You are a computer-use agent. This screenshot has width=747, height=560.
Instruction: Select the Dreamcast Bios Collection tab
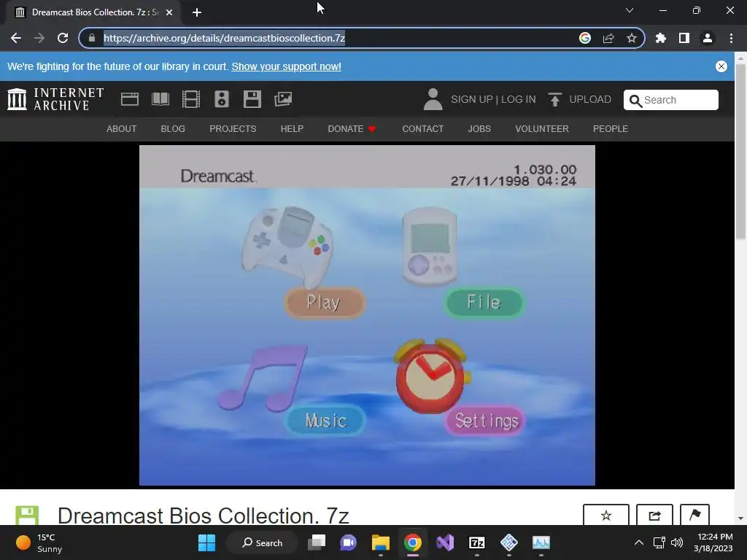[93, 12]
